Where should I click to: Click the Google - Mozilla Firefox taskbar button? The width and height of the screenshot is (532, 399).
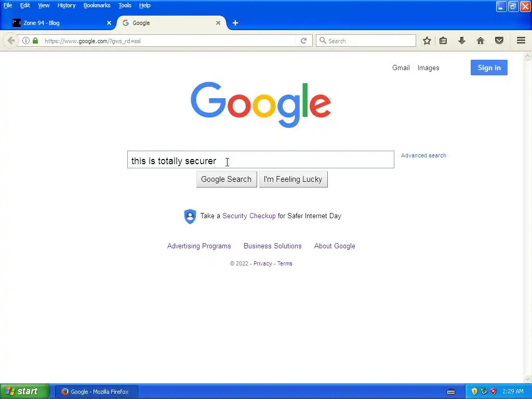click(96, 392)
